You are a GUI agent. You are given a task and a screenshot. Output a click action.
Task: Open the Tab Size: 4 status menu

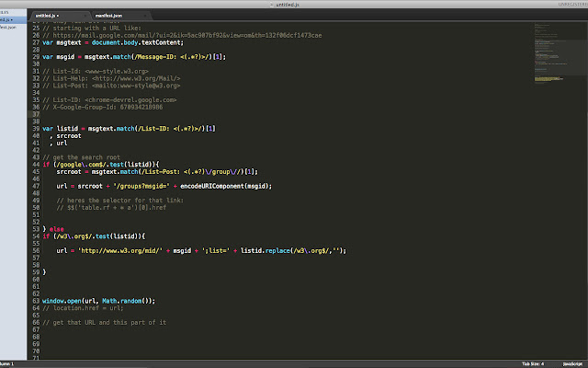click(533, 364)
